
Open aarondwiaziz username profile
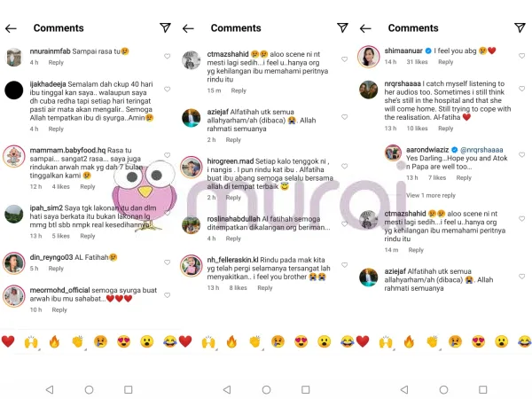427,150
